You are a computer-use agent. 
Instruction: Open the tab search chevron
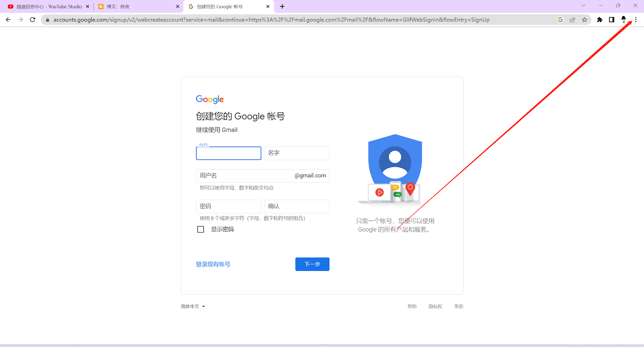tap(583, 6)
